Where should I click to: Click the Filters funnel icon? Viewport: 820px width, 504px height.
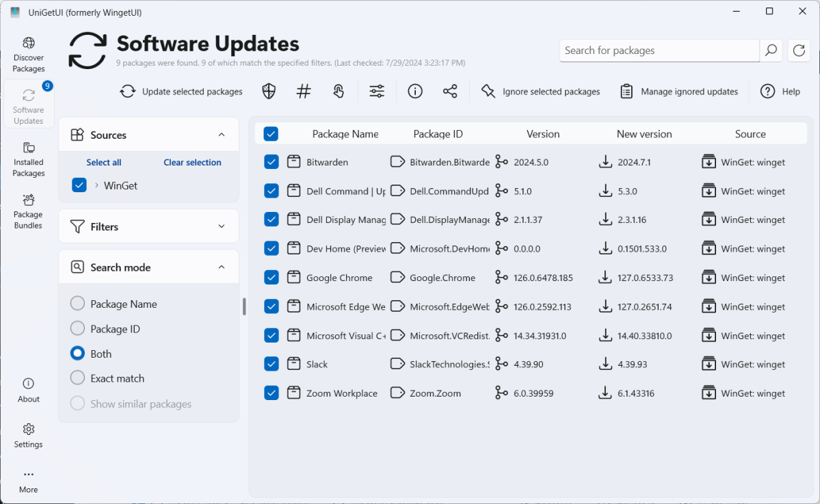77,226
